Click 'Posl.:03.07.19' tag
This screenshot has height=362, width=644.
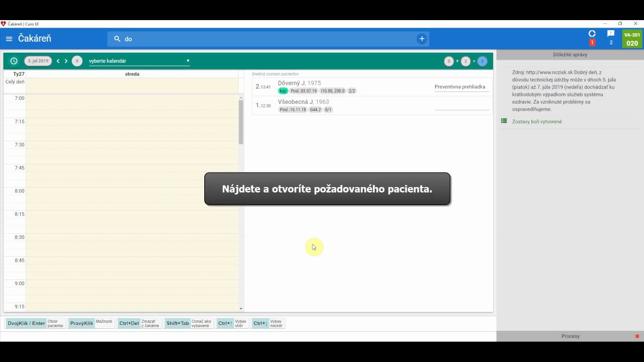[x=304, y=91]
